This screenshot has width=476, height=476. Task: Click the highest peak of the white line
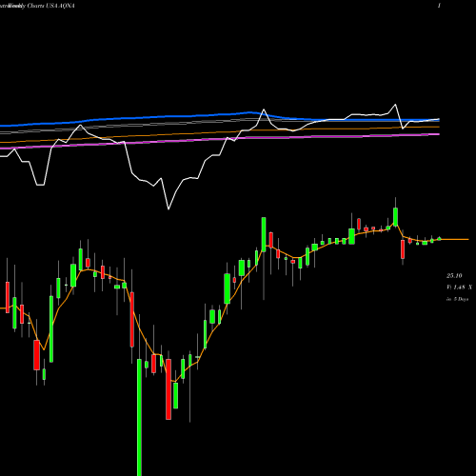[395, 105]
